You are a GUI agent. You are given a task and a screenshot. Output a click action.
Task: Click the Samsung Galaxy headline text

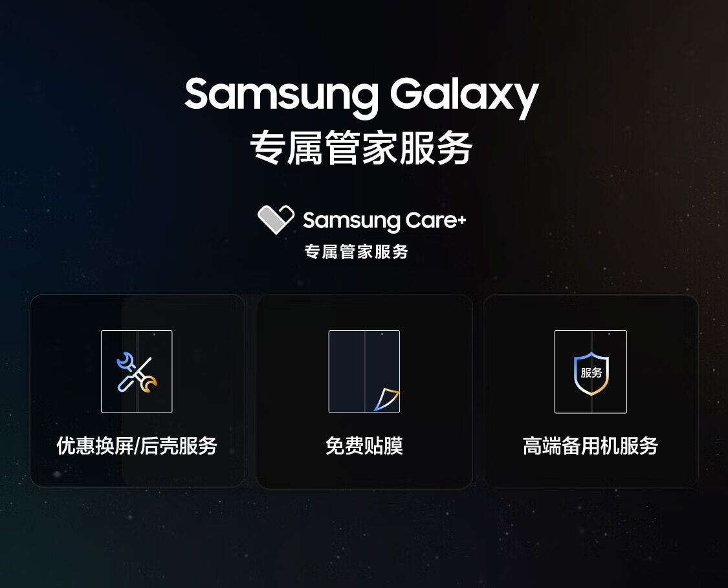[x=361, y=96]
